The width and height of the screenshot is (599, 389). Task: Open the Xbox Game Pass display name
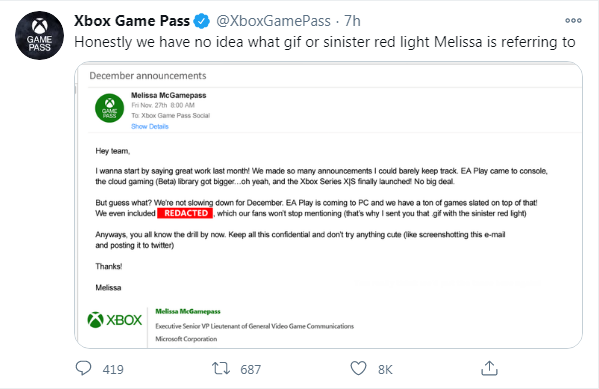pos(132,21)
